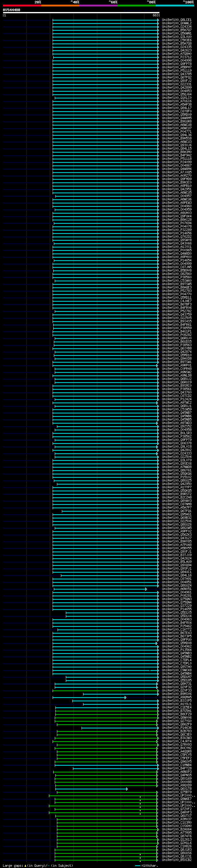Open hit UniRef100_Q8LCE1
197x868 pixels.
coord(176,20)
